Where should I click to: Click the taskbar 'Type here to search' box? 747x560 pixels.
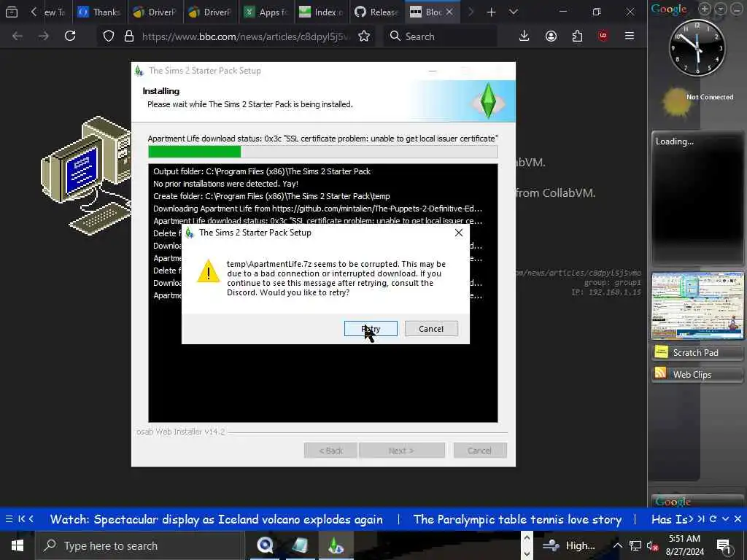coord(139,545)
